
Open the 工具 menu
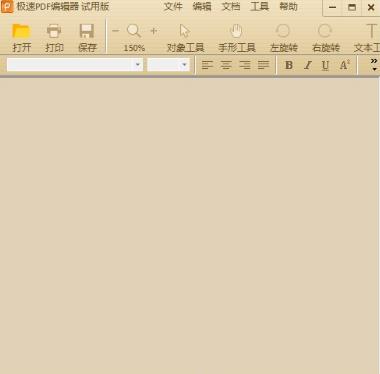tap(259, 7)
